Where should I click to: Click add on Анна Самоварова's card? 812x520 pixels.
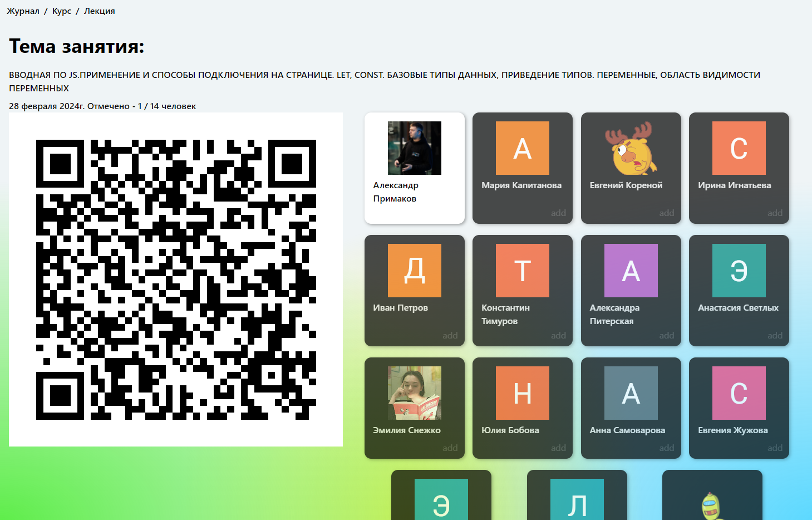click(666, 448)
